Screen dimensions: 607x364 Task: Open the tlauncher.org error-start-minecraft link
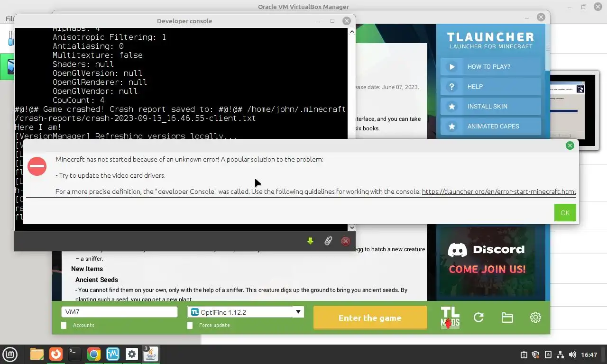pyautogui.click(x=499, y=191)
